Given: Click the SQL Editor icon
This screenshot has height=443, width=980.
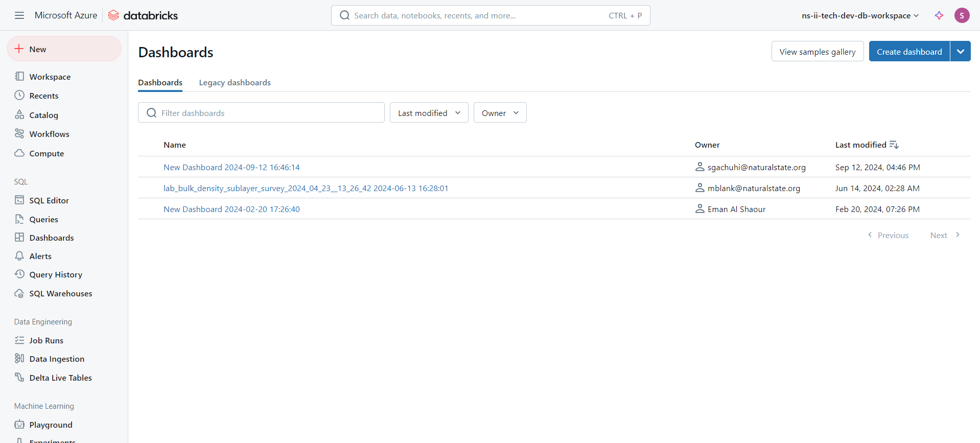Looking at the screenshot, I should tap(19, 200).
